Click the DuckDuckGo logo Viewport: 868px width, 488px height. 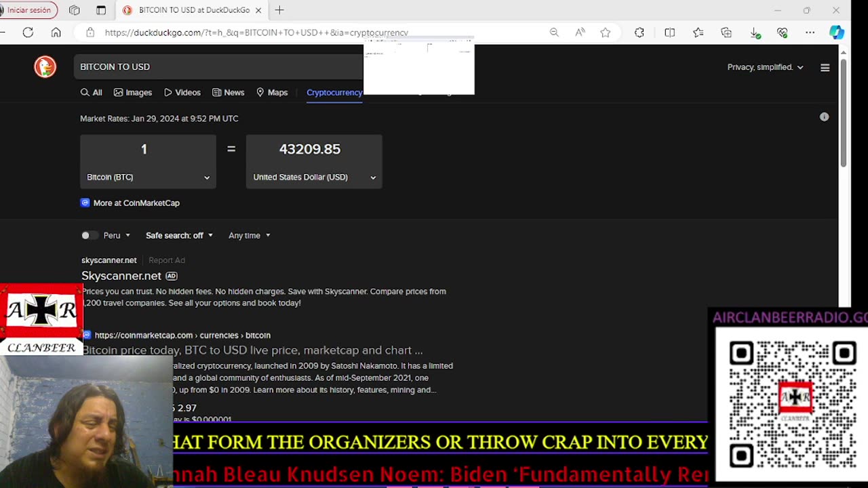[x=45, y=66]
